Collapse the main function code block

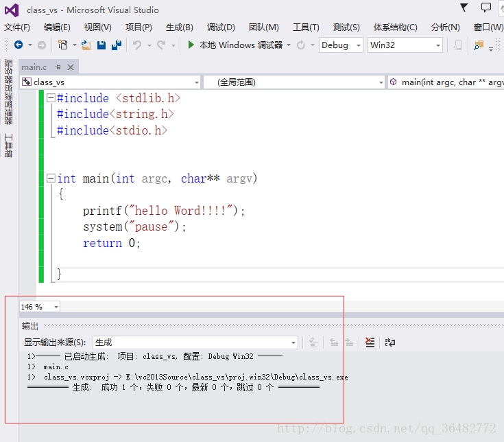(x=51, y=178)
